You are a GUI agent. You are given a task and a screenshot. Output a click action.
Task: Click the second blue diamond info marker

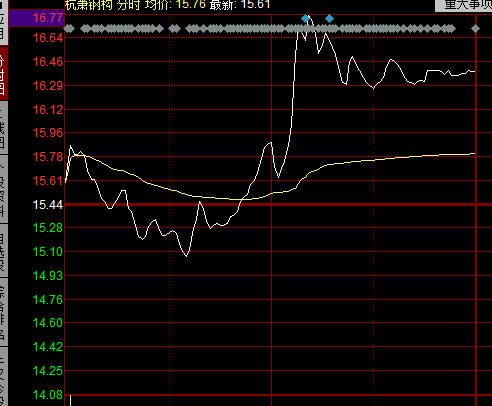pos(329,19)
